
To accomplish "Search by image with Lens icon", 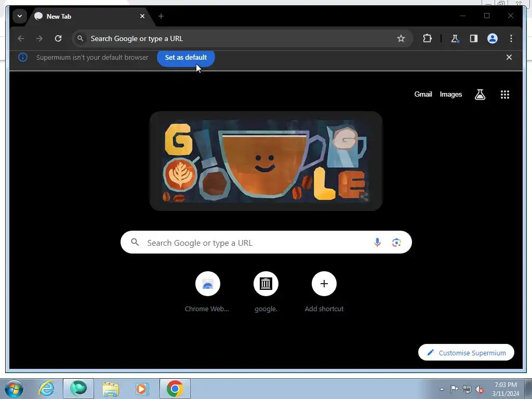I will [x=396, y=242].
